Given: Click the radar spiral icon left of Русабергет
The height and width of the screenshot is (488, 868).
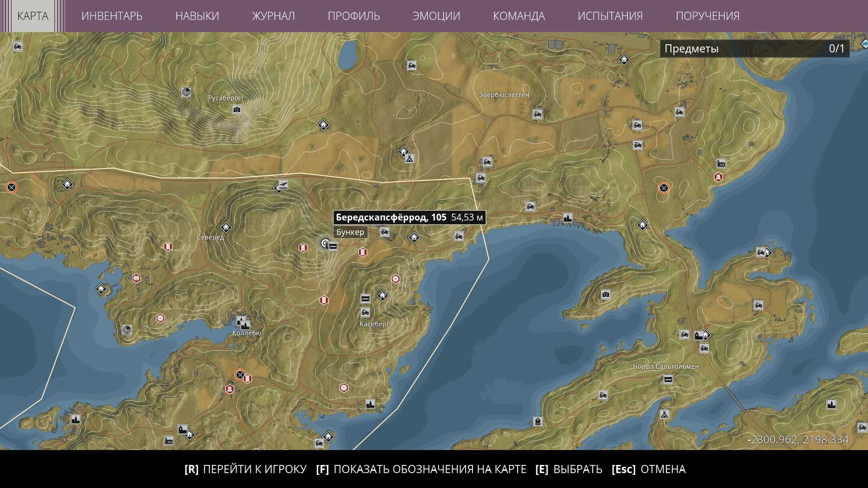Looking at the screenshot, I should point(186,92).
